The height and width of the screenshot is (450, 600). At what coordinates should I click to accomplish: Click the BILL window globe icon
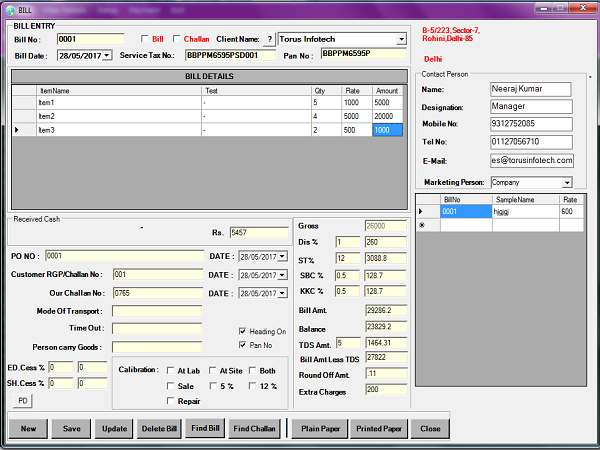pyautogui.click(x=10, y=10)
